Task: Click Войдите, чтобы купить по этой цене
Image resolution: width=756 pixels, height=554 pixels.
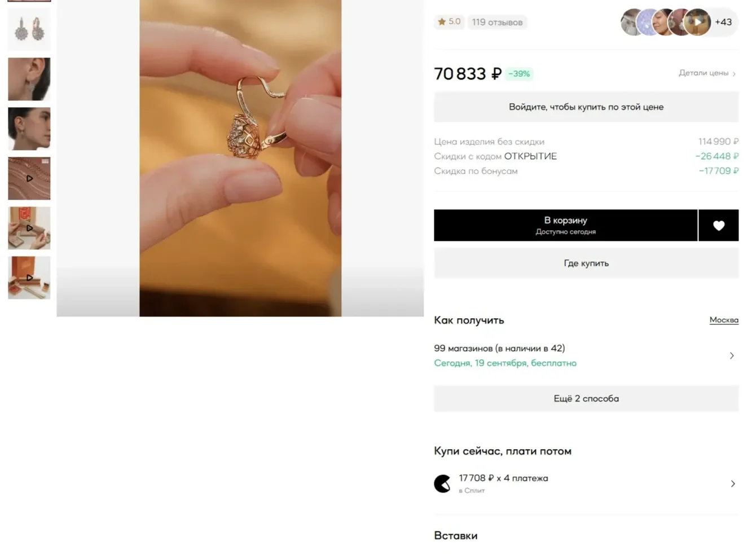Action: (586, 107)
